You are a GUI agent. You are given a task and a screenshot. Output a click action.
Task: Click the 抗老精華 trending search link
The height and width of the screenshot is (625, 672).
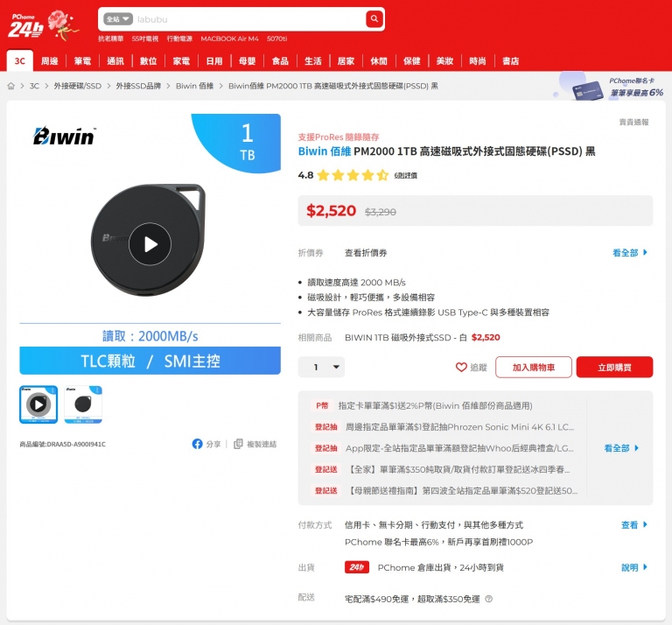(110, 39)
